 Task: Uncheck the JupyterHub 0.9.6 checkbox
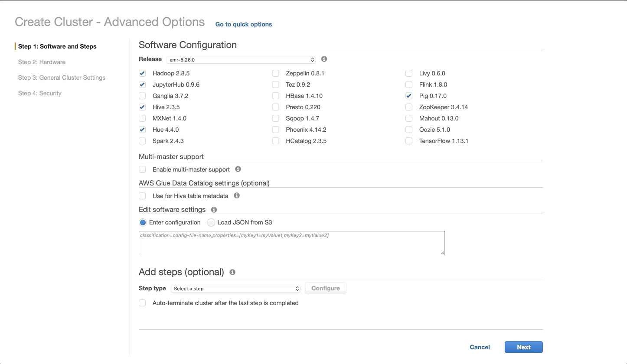(x=142, y=84)
